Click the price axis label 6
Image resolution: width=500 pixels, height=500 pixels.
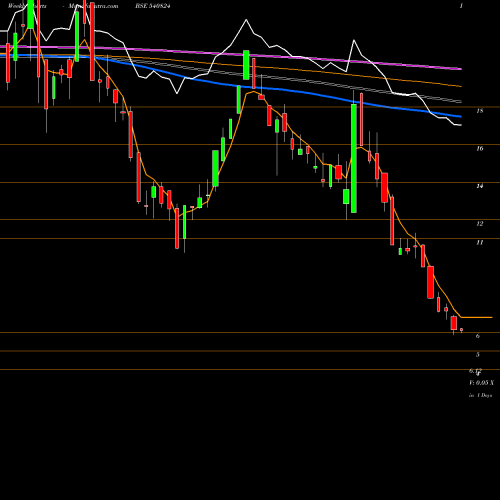click(478, 336)
